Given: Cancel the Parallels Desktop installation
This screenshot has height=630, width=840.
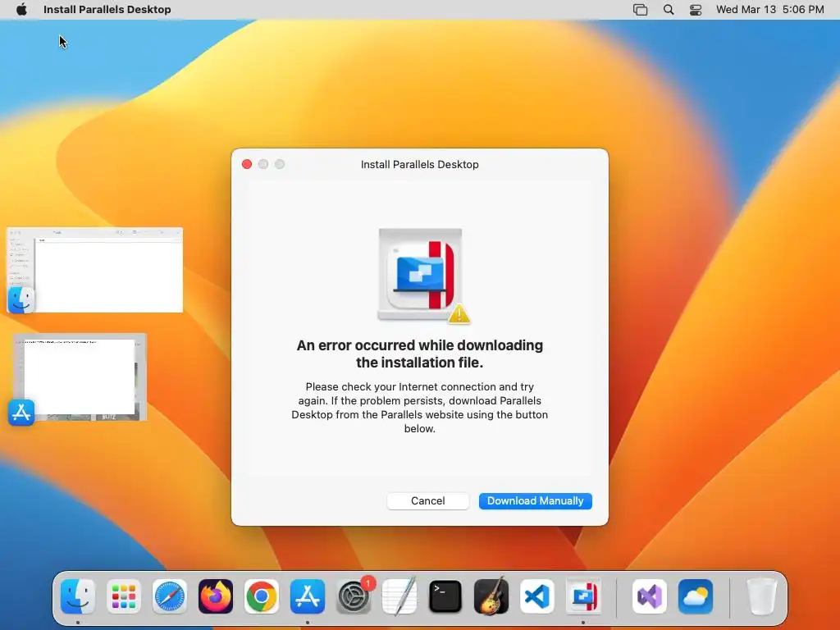Looking at the screenshot, I should (427, 501).
